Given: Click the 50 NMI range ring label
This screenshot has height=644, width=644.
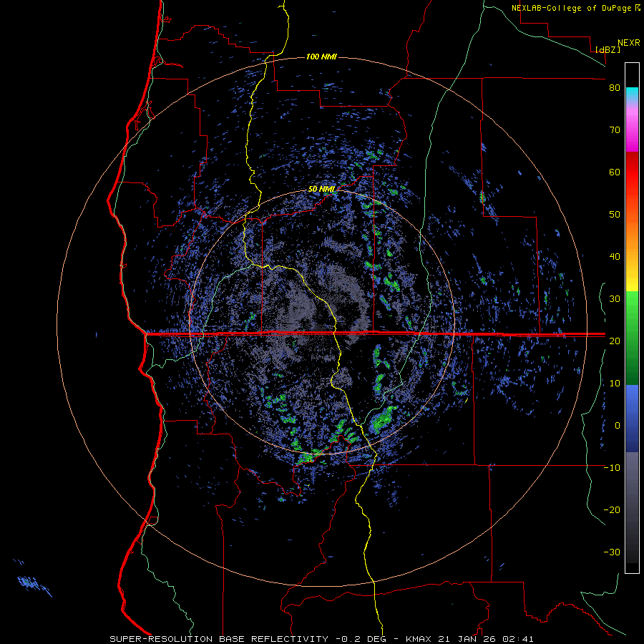Looking at the screenshot, I should [x=321, y=190].
